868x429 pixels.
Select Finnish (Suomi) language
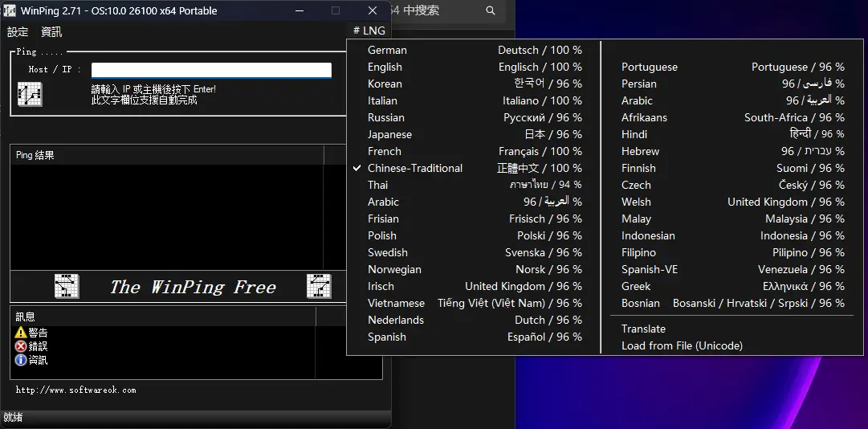(x=731, y=168)
